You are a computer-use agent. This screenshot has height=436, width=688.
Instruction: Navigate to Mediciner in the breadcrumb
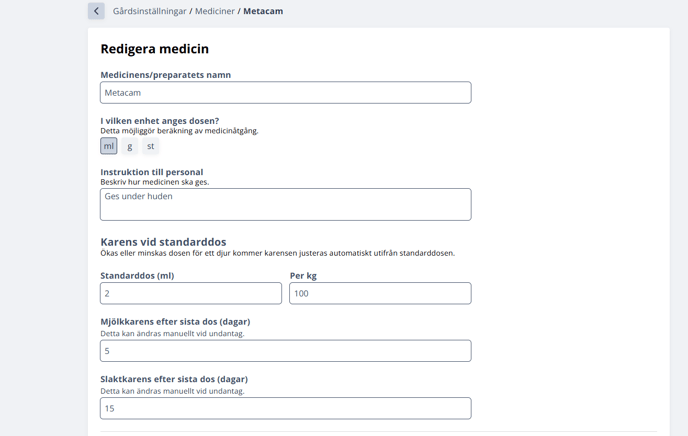[x=215, y=11]
